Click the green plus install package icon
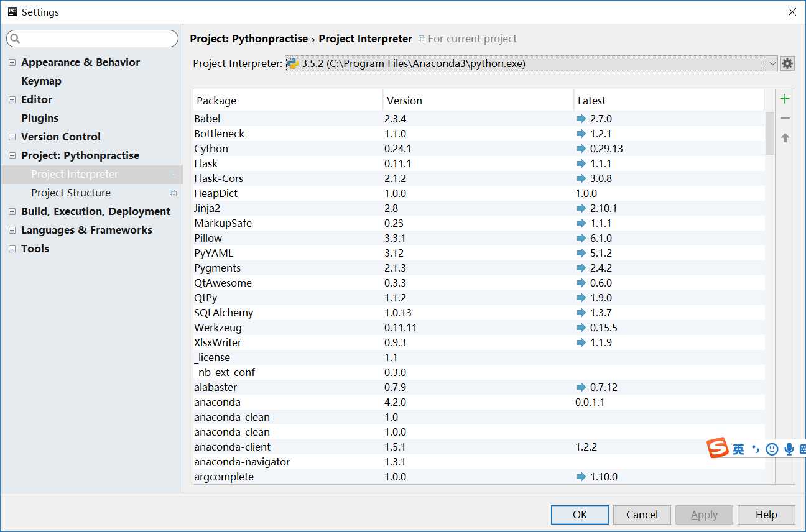The width and height of the screenshot is (806, 532). [x=785, y=99]
